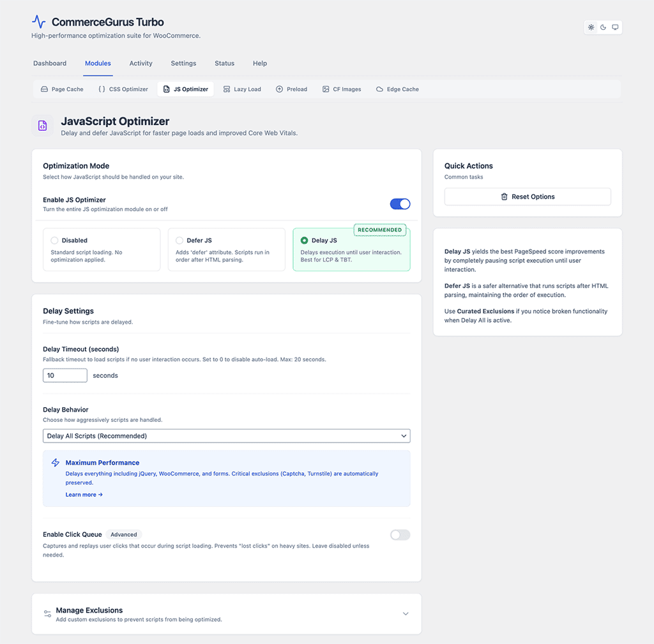Click the 'Optimization Mode' heading

[x=76, y=166]
